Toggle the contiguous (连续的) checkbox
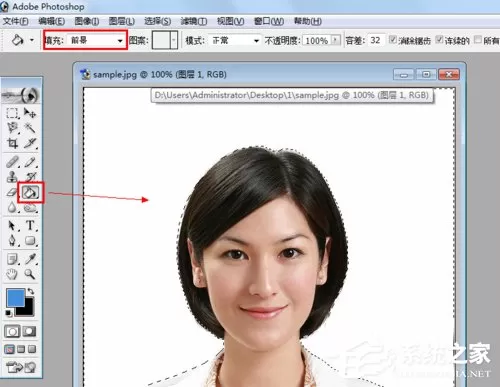The image size is (500, 387). tap(439, 40)
